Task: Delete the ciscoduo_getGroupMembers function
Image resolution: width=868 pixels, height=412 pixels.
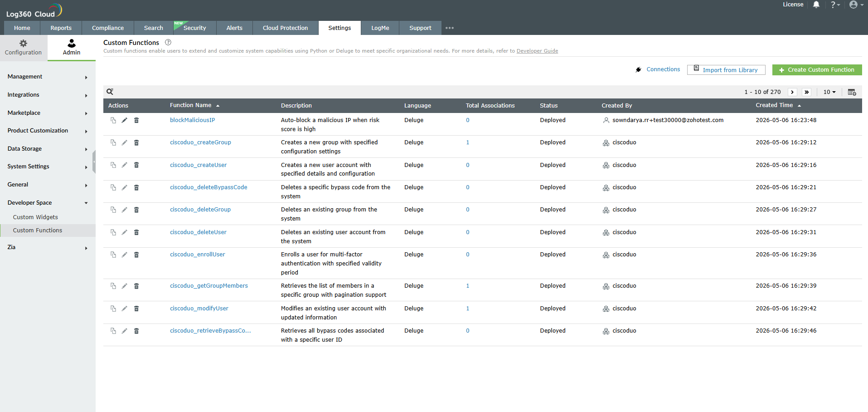Action: tap(136, 286)
